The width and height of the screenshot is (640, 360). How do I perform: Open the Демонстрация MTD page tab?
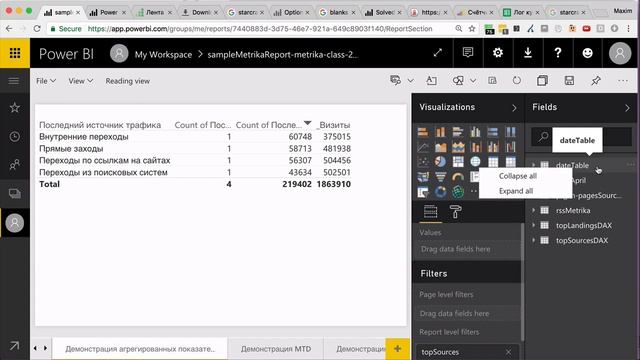click(276, 349)
